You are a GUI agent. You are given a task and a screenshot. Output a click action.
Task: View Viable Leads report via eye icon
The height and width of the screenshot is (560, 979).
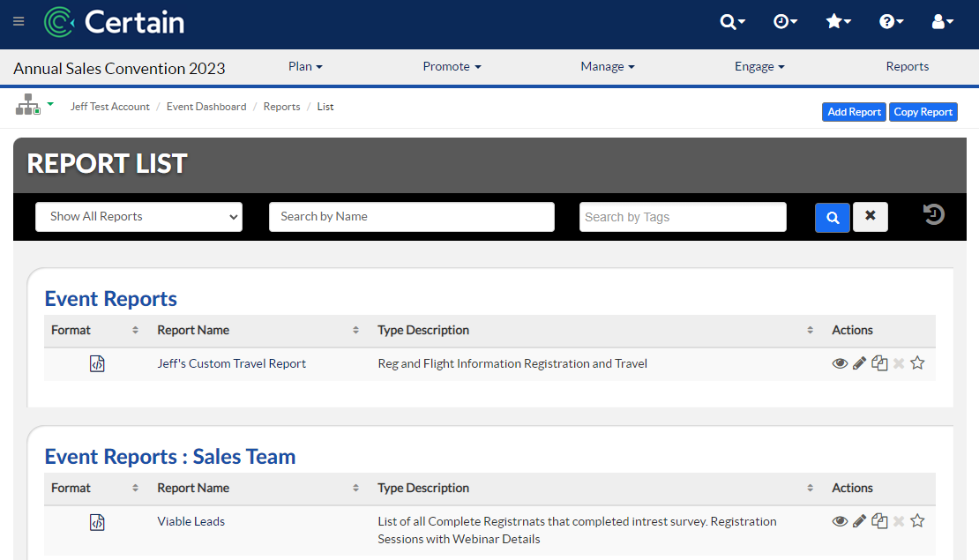840,521
